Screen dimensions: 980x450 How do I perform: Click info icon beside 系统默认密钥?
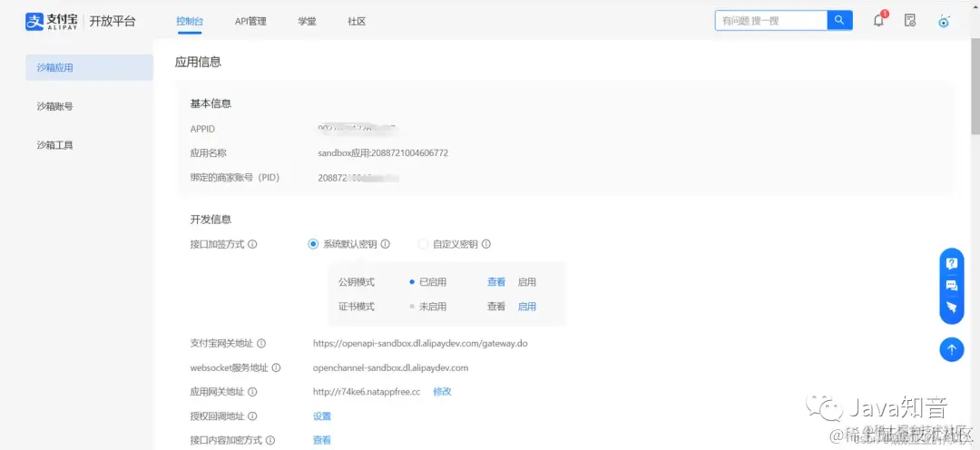386,244
